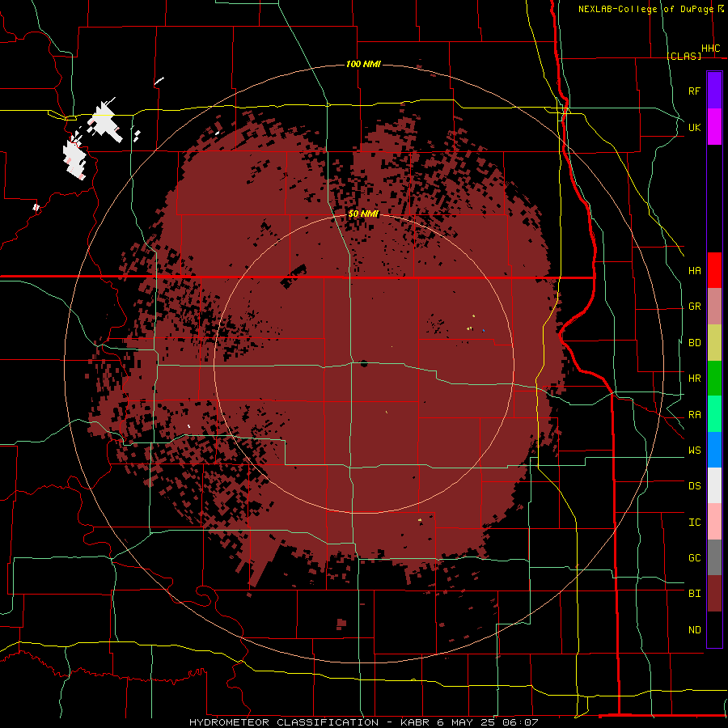Click the Hydrometeor Classification KABR title text
Screen dimensions: 728x728
coord(363,722)
